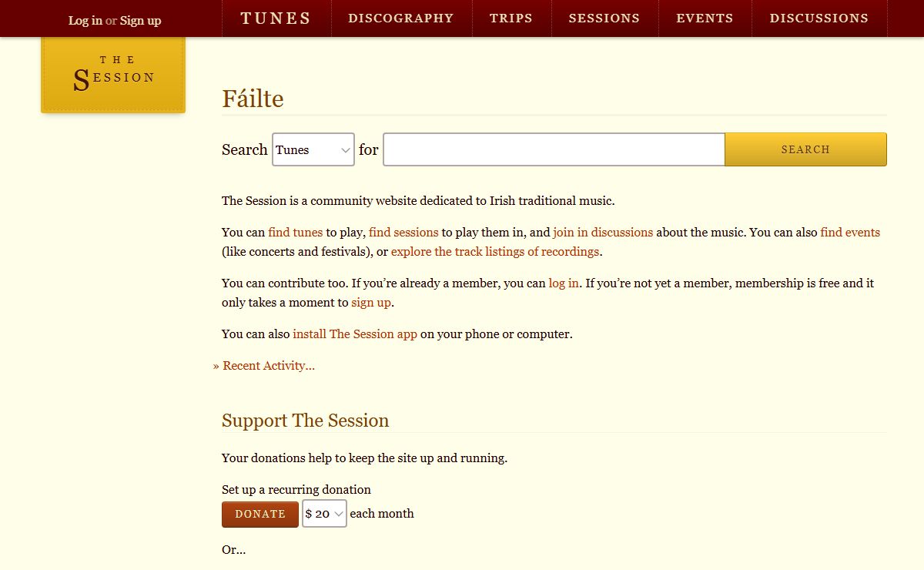
Task: Expand the $ 20 donation amount dropdown
Action: [x=324, y=514]
